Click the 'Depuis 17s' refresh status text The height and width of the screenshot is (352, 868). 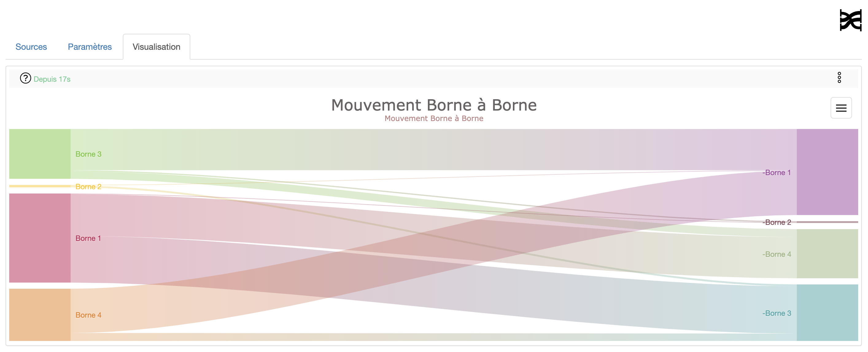52,79
